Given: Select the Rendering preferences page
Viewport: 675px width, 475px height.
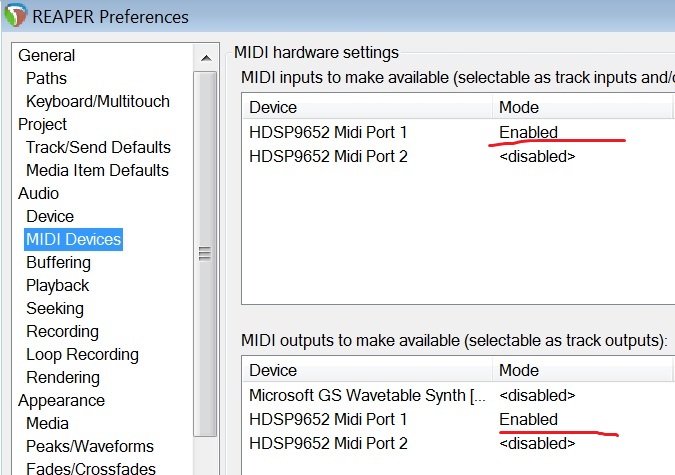Looking at the screenshot, I should pos(62,377).
